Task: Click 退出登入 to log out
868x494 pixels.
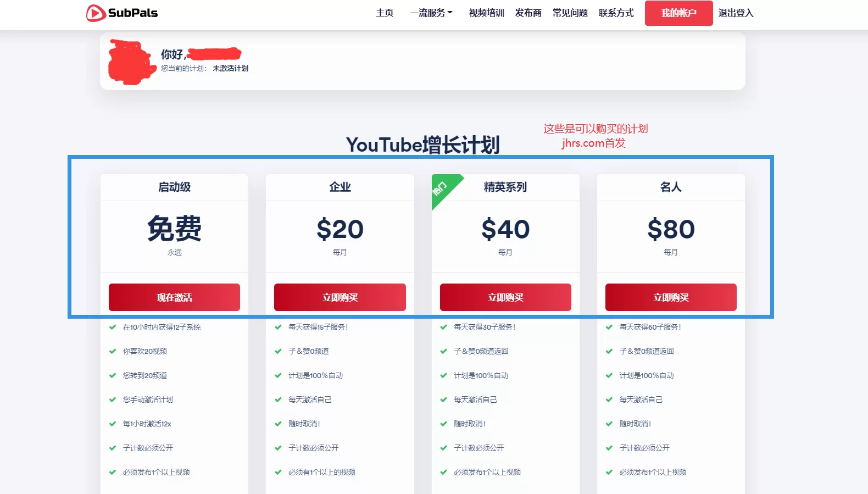Action: tap(736, 13)
